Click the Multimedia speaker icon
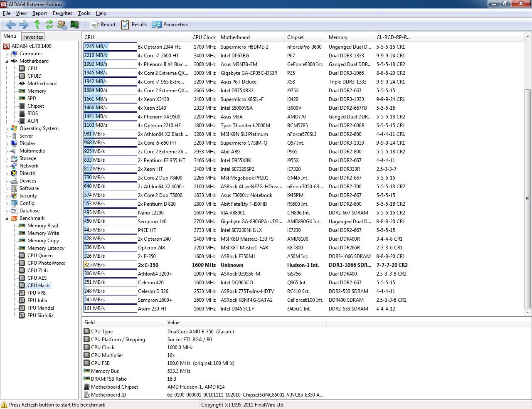This screenshot has width=532, height=409. 14,151
